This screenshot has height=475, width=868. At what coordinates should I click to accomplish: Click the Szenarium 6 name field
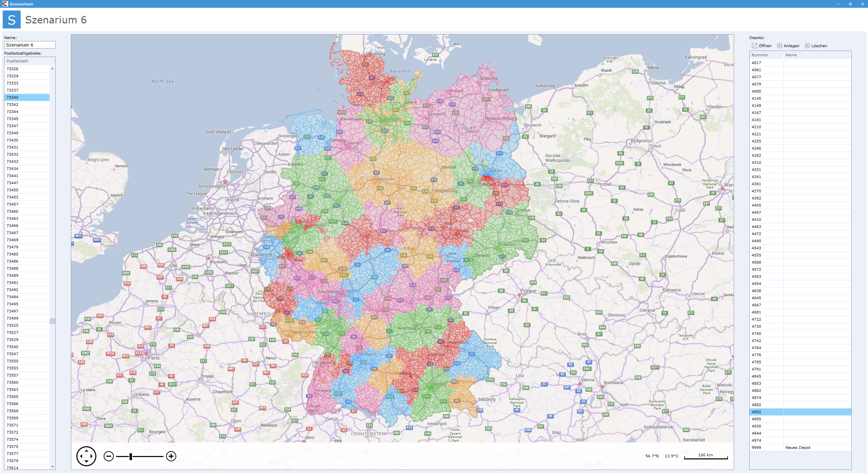tap(30, 45)
